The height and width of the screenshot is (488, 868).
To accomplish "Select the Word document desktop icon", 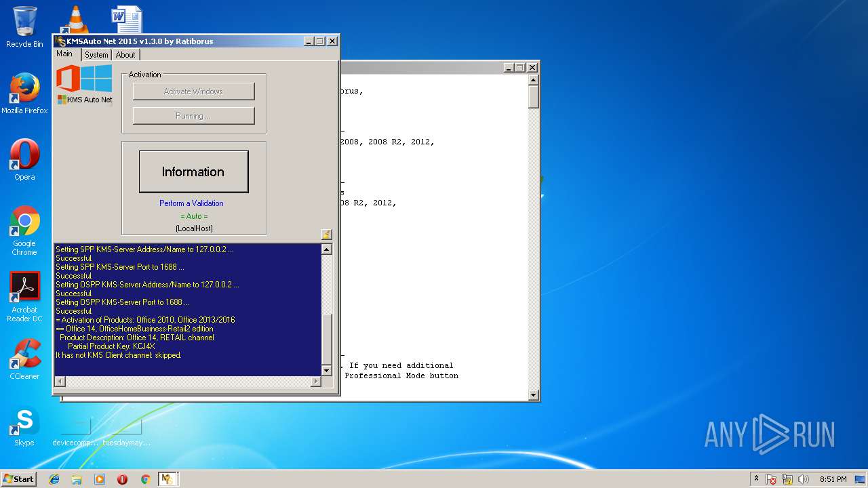I will click(127, 19).
